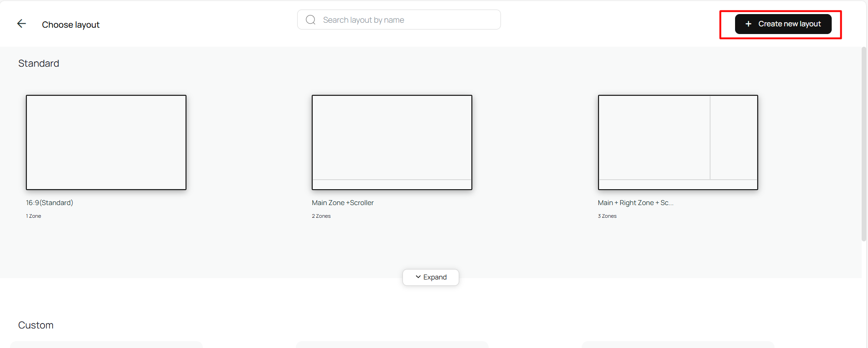Click the Main Zone +Scroller label

click(343, 203)
